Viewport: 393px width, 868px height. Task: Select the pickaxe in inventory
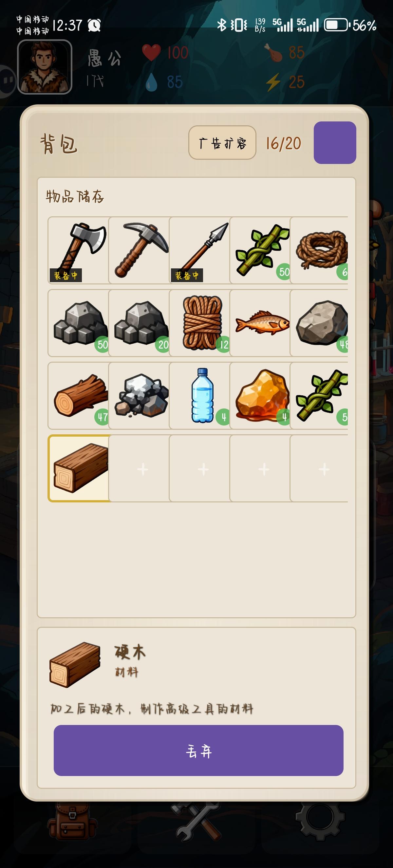point(139,250)
